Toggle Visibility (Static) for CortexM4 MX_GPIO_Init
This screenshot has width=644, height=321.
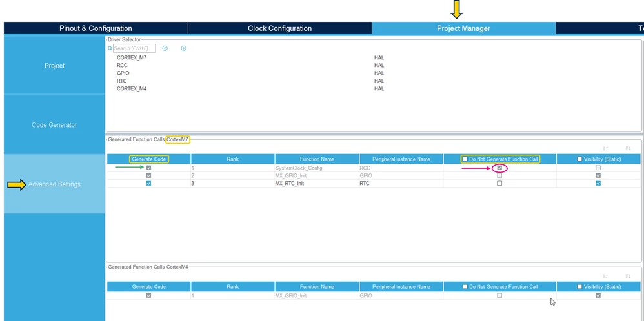tap(598, 296)
